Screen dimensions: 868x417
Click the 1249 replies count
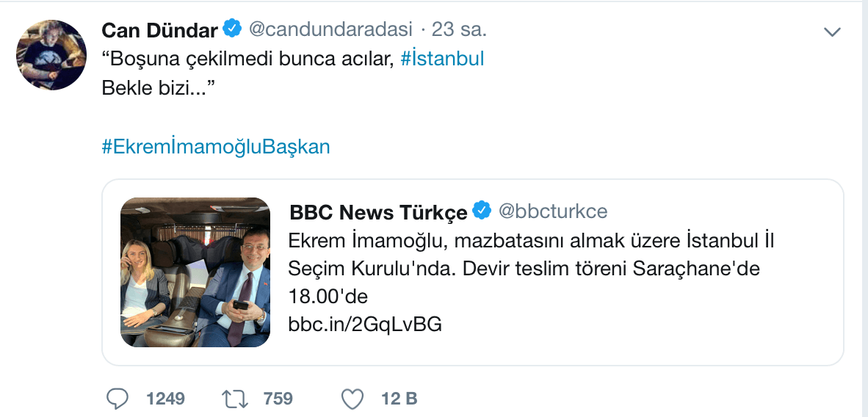click(x=165, y=399)
